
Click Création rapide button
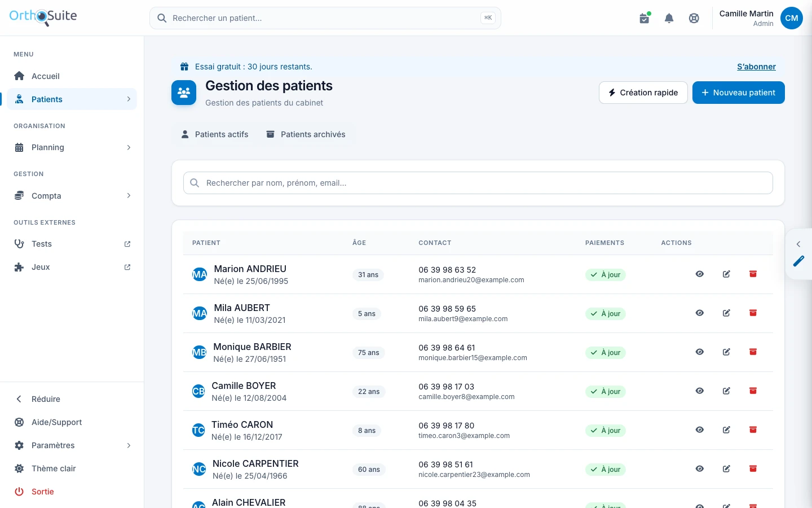coord(643,93)
